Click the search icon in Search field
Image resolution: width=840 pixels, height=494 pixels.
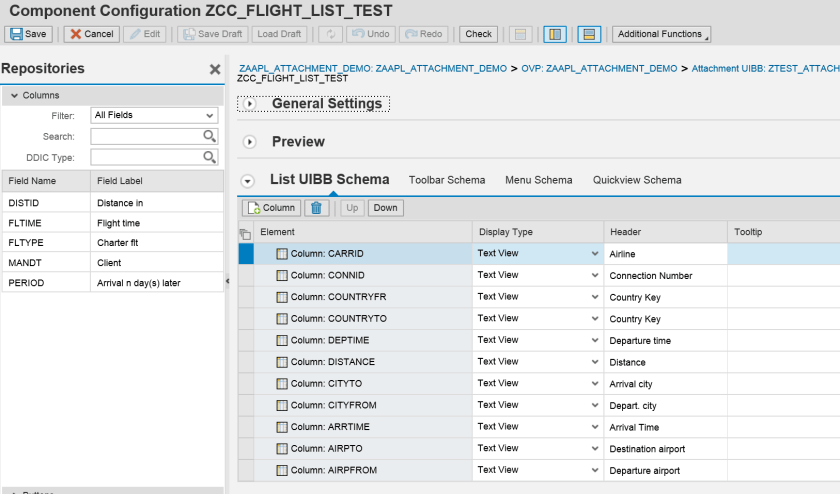210,136
